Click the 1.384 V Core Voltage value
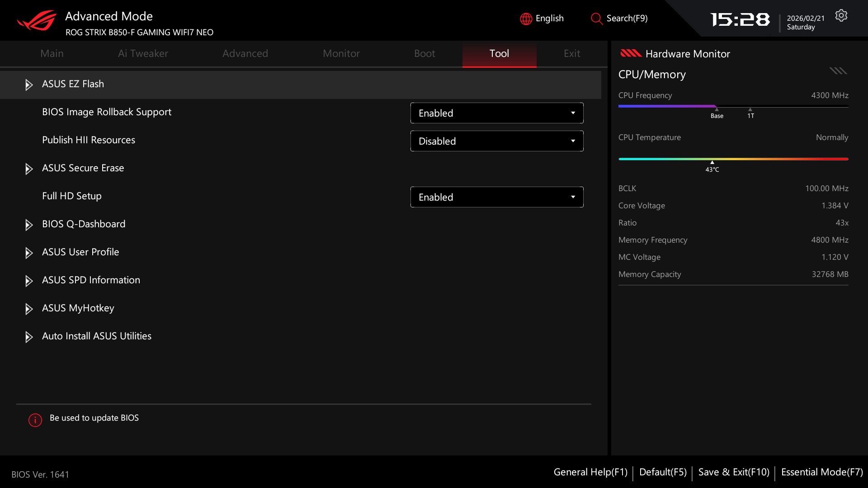This screenshot has height=488, width=868. pos(835,206)
